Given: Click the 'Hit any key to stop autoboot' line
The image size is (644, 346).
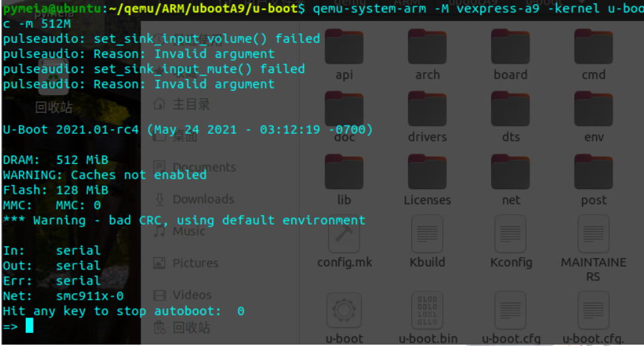Looking at the screenshot, I should coord(123,311).
